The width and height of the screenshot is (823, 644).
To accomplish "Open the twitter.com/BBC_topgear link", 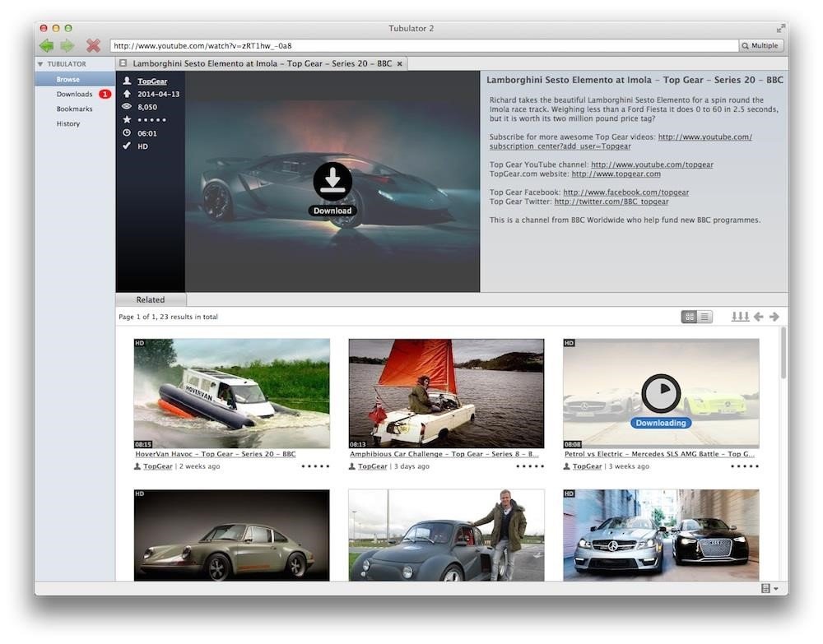I will click(611, 202).
